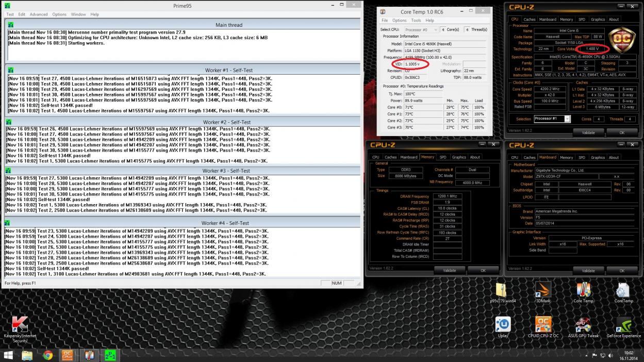Select the Kaspersky Internet Security desktop icon
Screen dimensions: 644x362
pyautogui.click(x=20, y=330)
